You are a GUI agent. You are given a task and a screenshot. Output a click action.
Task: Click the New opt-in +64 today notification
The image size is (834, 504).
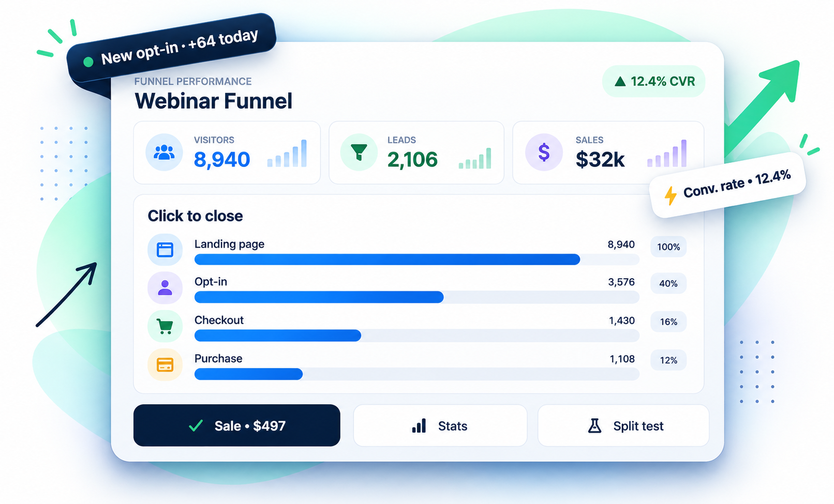[x=172, y=48]
